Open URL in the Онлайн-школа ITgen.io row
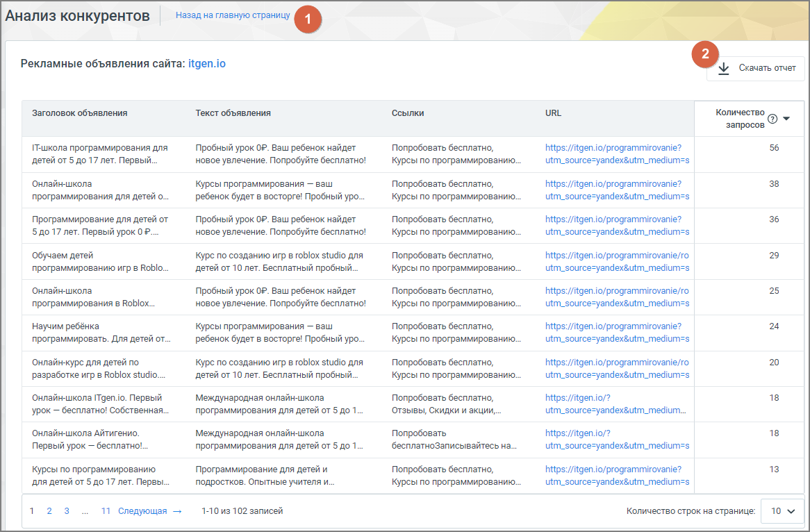This screenshot has width=810, height=532. 615,404
